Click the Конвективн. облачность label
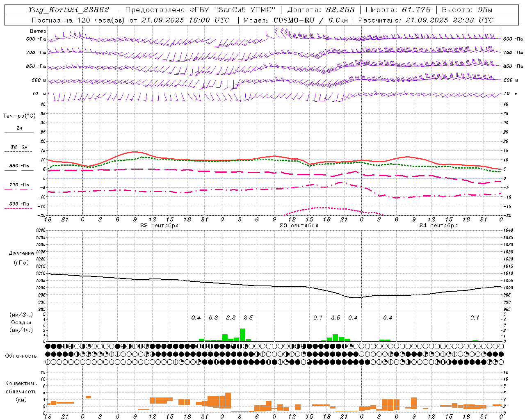Screen dimensions: 525x420 point(21,388)
